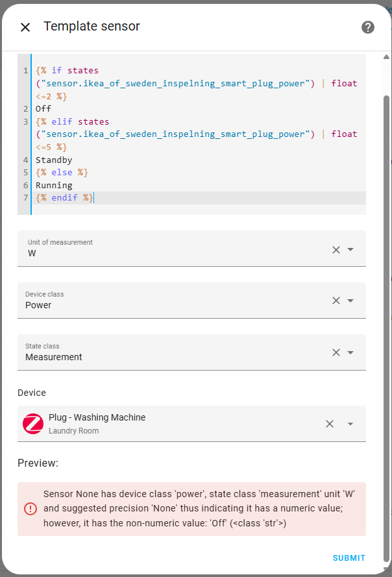Clear the State class Measurement selection
This screenshot has width=392, height=577.
click(x=336, y=352)
